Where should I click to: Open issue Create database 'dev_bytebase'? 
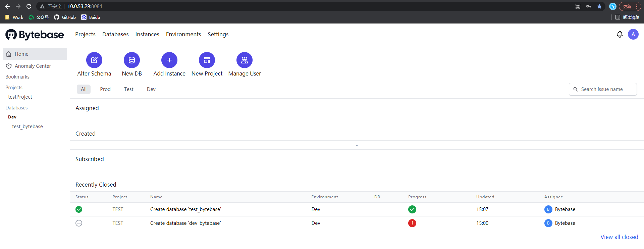click(x=185, y=223)
